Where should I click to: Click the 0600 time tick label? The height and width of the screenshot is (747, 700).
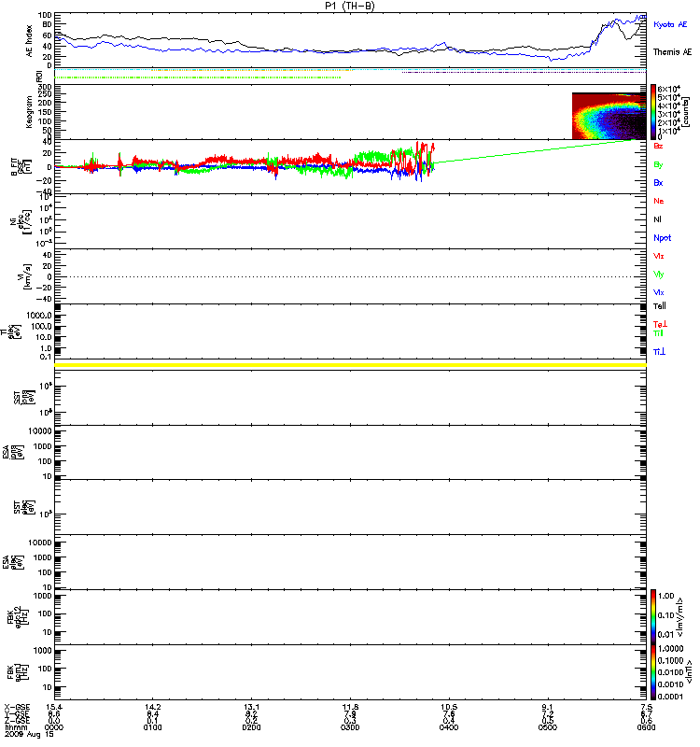coord(646,727)
